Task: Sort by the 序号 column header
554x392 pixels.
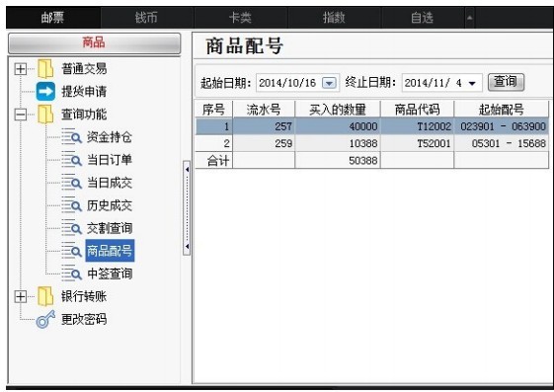Action: (x=213, y=110)
